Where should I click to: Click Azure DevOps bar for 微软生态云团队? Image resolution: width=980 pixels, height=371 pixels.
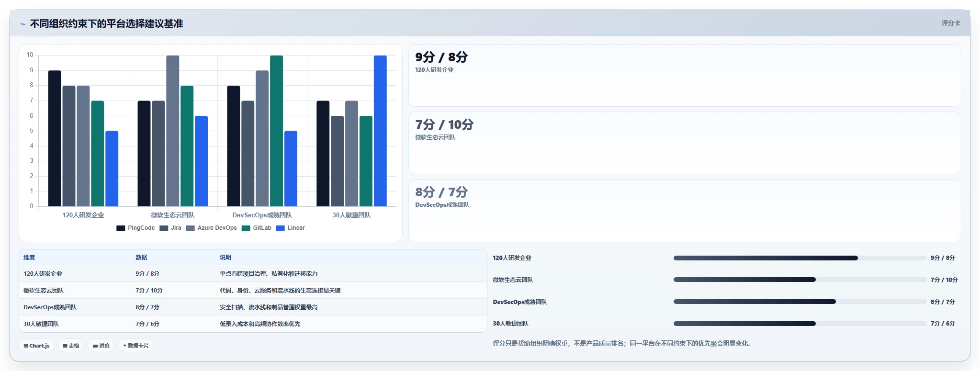pos(173,131)
